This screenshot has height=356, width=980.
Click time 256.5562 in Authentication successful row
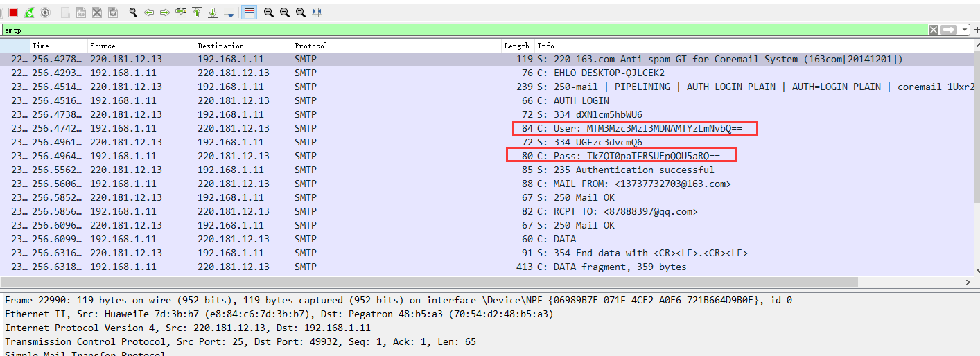coord(58,170)
